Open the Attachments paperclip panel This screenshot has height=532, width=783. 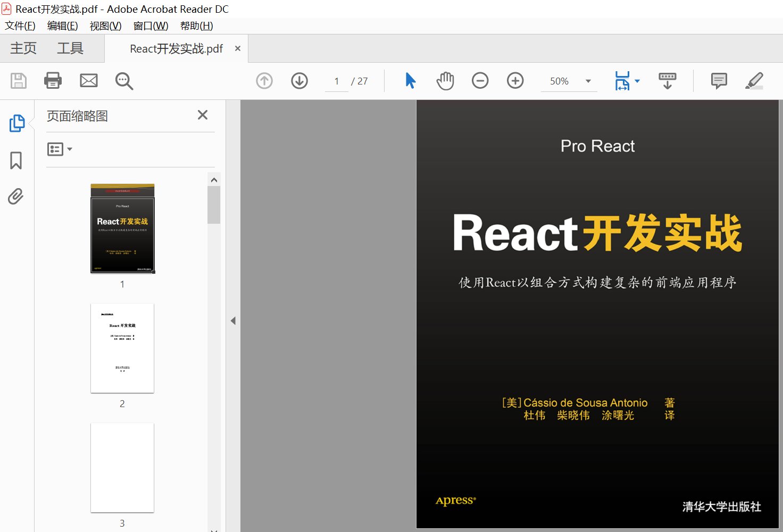pyautogui.click(x=16, y=197)
